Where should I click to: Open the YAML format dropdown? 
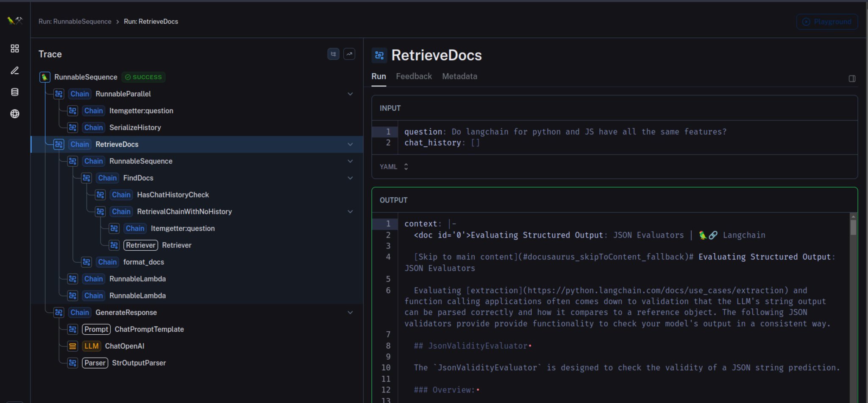click(394, 167)
